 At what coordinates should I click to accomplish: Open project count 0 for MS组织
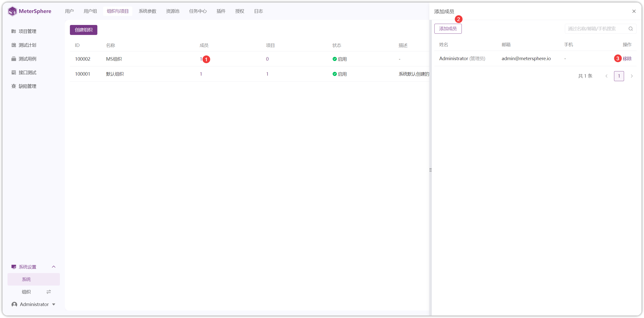pos(267,59)
